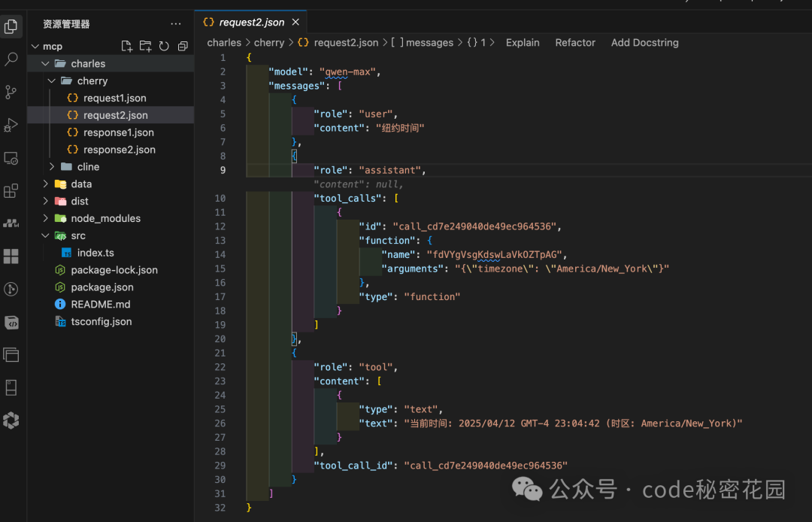
Task: Open the pinwheel icon at bottom of activity bar
Action: [11, 420]
